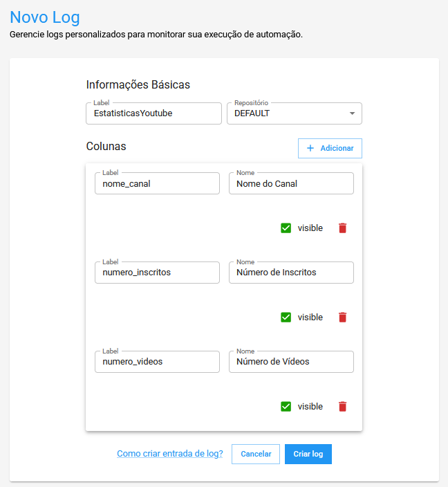
Task: Click the Repositório dropdown arrow
Action: 352,113
